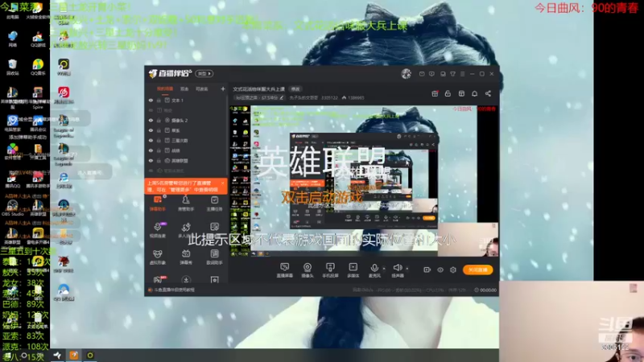This screenshot has width=644, height=362.
Task: Switch to the second scene tab
Action: pos(184,88)
